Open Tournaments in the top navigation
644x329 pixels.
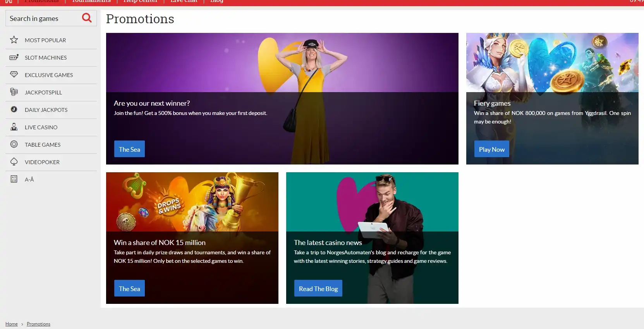[91, 2]
